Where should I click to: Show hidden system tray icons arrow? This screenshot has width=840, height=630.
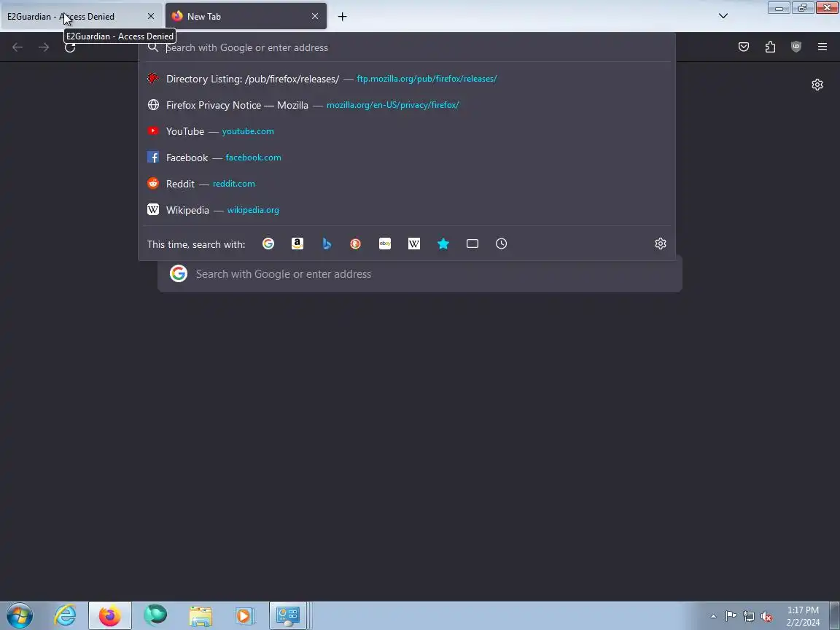(x=713, y=616)
